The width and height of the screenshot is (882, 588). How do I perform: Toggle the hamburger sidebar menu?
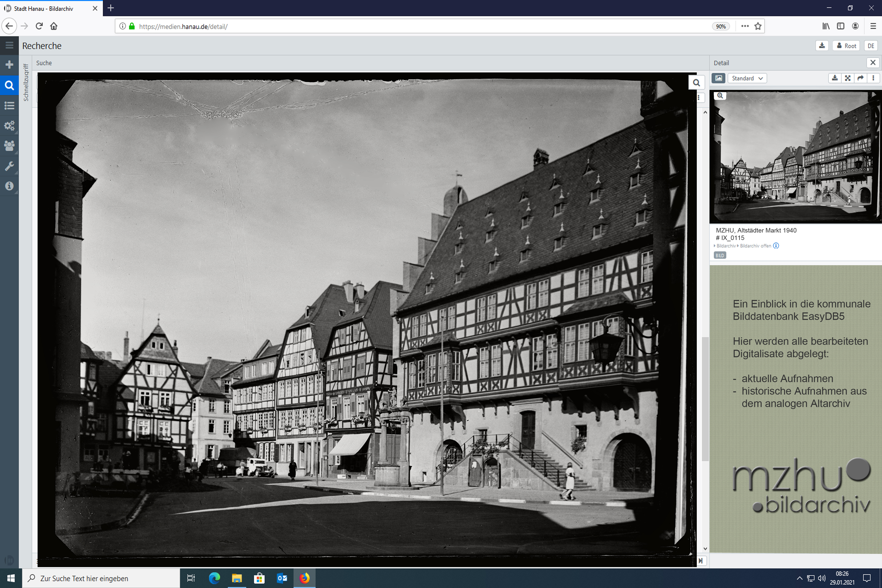pos(9,45)
